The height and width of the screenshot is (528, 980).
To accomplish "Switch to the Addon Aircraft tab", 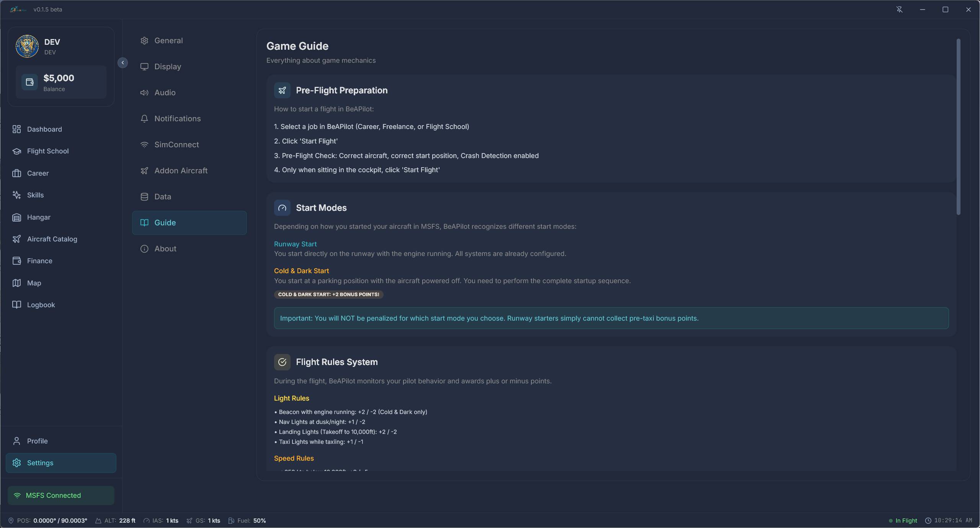I will click(x=180, y=171).
